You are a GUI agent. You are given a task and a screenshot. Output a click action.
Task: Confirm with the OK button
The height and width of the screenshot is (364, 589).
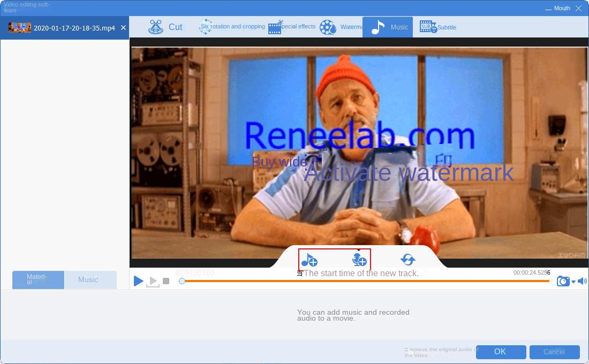coord(501,352)
